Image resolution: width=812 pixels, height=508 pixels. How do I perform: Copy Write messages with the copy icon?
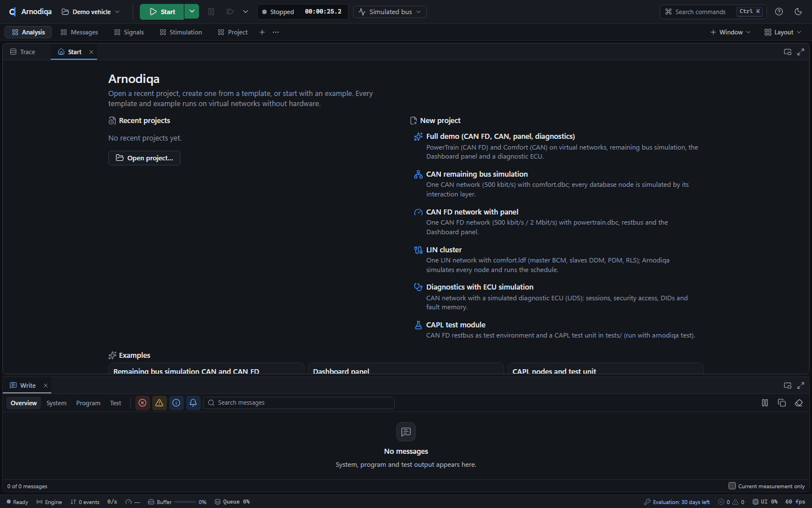point(782,403)
